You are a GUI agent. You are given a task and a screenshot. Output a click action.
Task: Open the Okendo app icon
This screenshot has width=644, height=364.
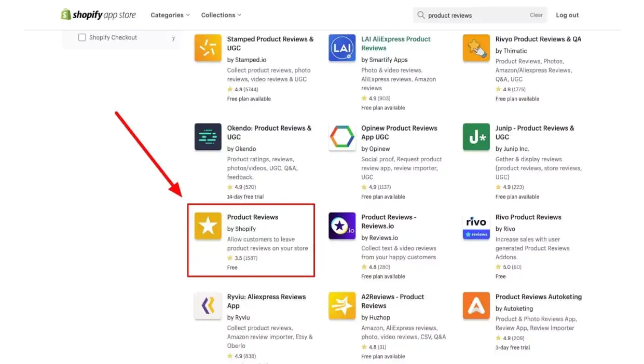(208, 137)
